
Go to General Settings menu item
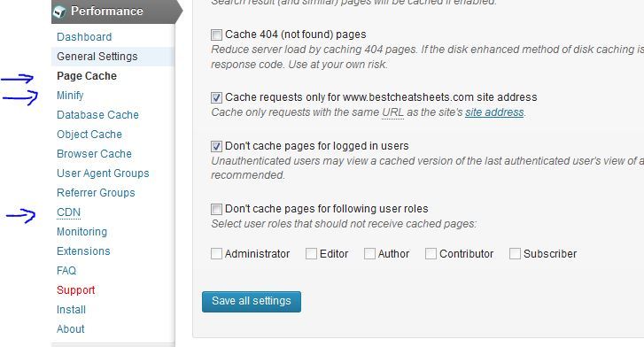click(x=97, y=57)
